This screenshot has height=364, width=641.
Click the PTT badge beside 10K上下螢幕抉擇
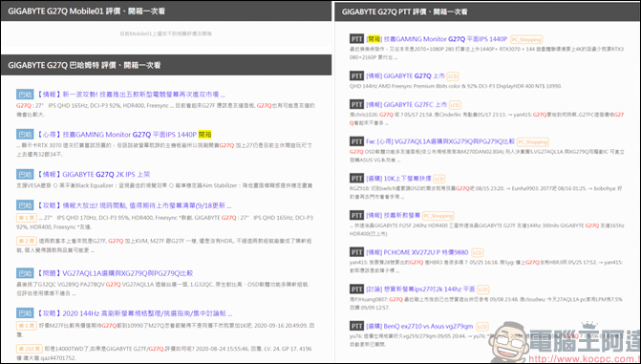pos(356,179)
